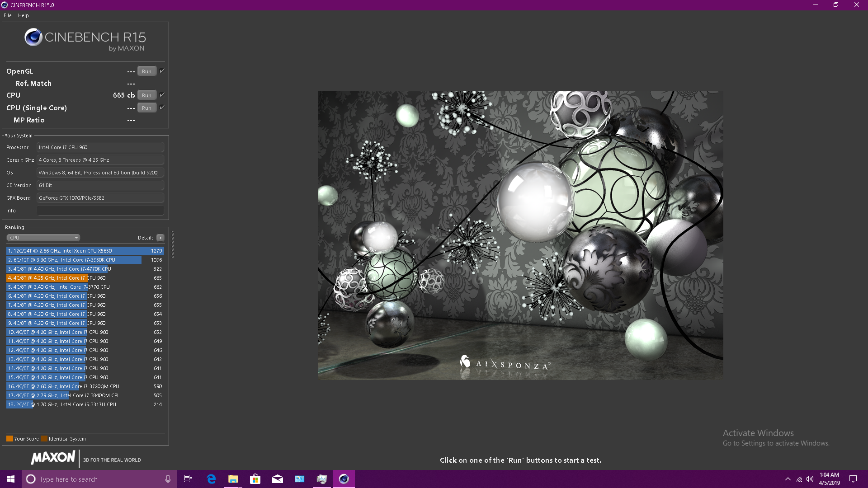Toggle the OpenGL test checkbox
This screenshot has height=488, width=868.
tap(162, 71)
